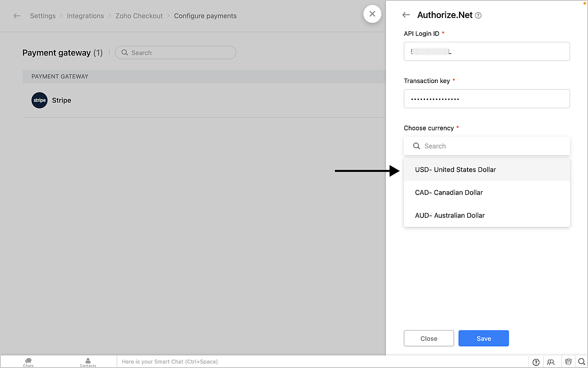Select the Stripe gateway name
The height and width of the screenshot is (368, 588).
62,100
